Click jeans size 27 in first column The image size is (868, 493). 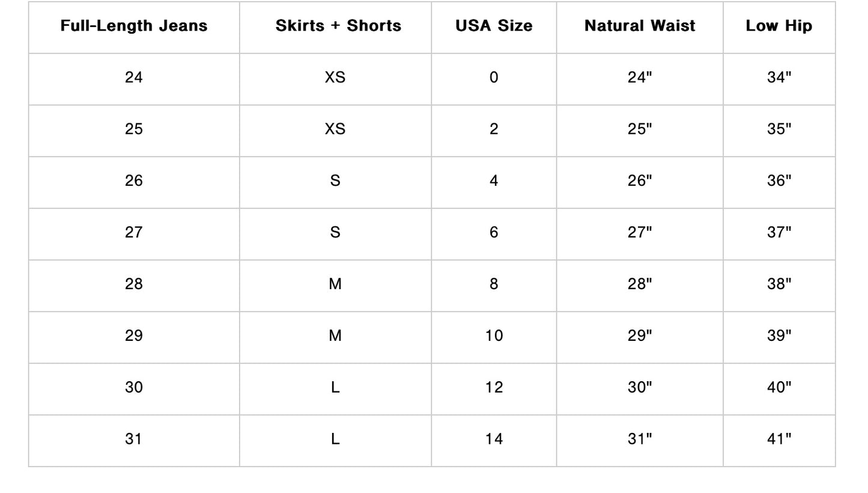pyautogui.click(x=134, y=233)
